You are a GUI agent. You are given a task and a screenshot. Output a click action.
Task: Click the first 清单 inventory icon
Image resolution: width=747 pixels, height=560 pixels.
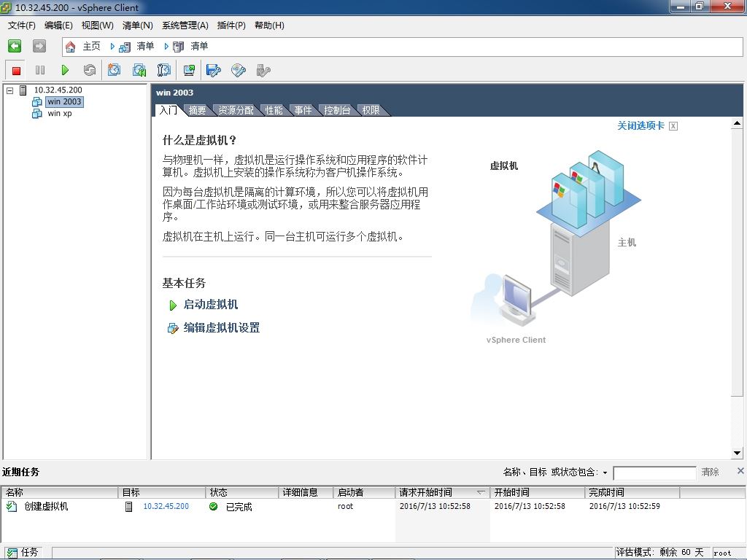coord(125,47)
